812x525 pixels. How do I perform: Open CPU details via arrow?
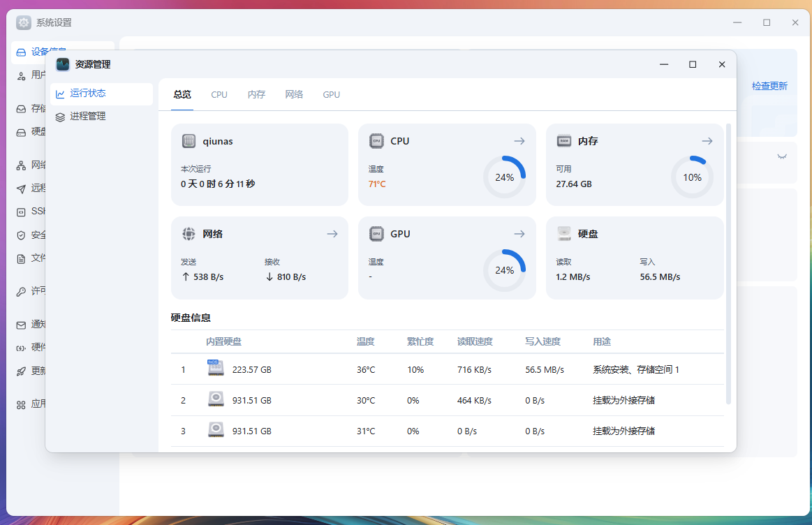tap(519, 141)
